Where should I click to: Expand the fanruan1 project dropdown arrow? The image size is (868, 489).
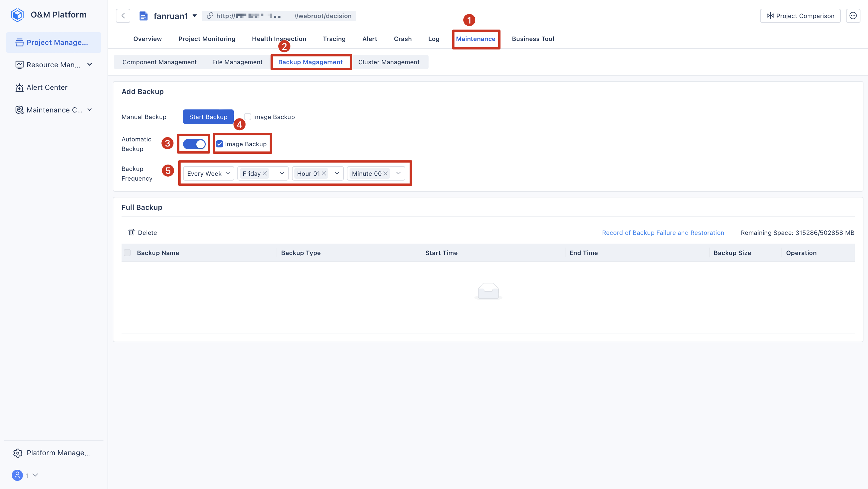(195, 16)
